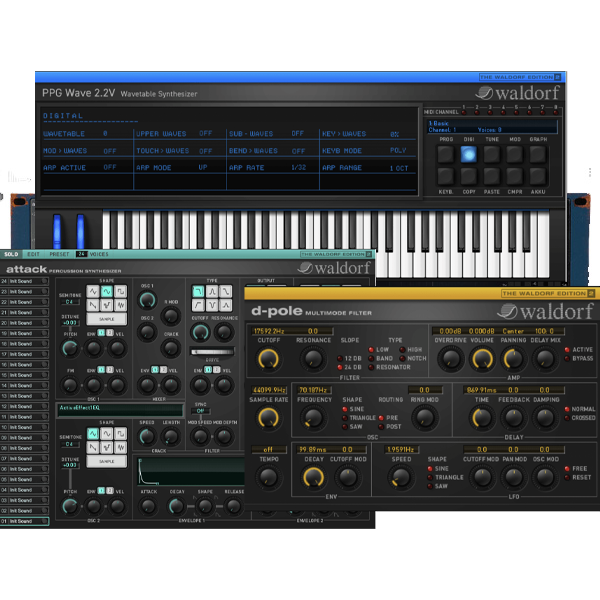
Task: Select sine wave shape in Attack OSC 2
Action: (x=107, y=434)
